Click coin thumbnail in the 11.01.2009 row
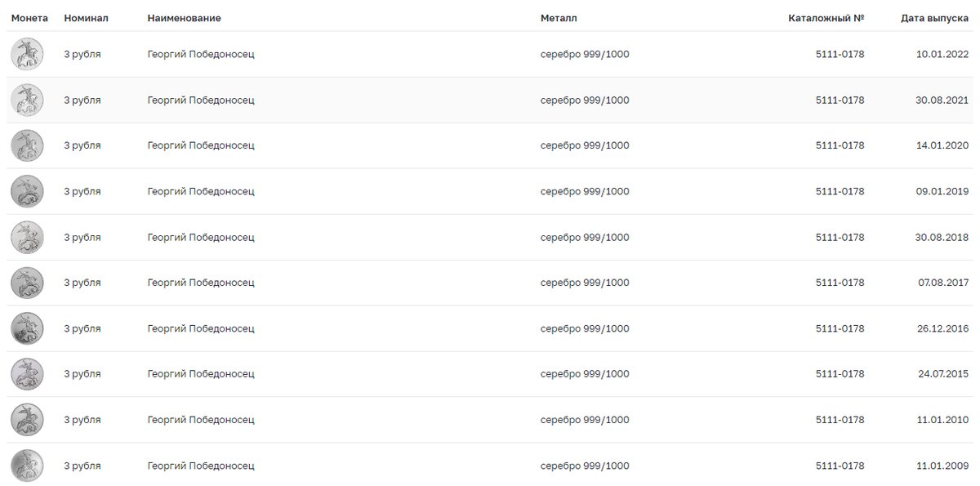The height and width of the screenshot is (486, 980). (27, 466)
